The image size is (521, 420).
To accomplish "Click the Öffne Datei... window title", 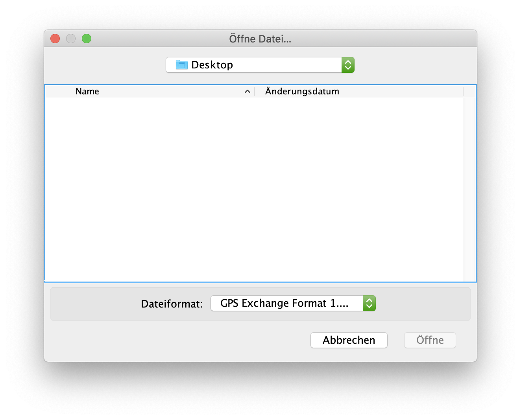I will click(260, 39).
